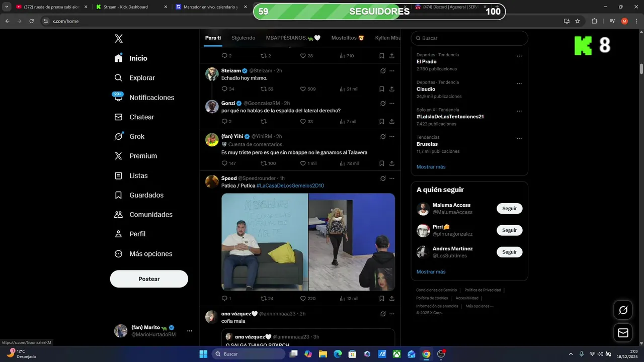Open Guardados bookmarks page
The width and height of the screenshot is (644, 362).
[x=139, y=195]
